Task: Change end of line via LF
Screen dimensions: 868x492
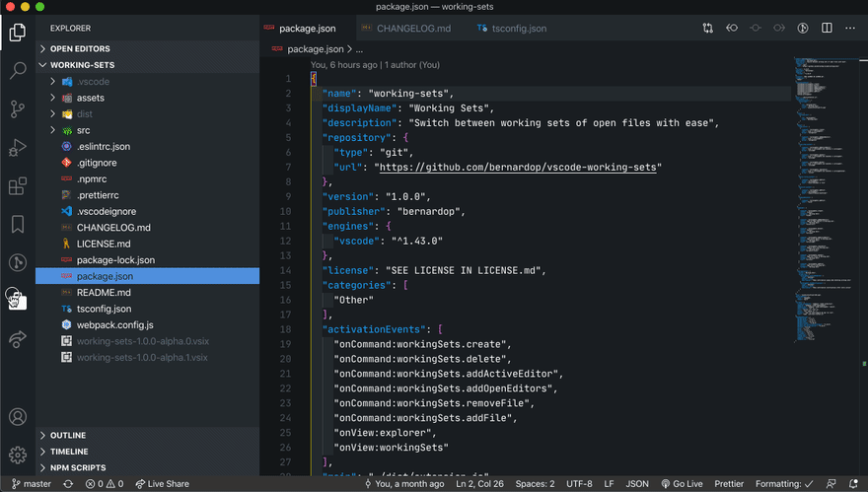Action: 609,484
